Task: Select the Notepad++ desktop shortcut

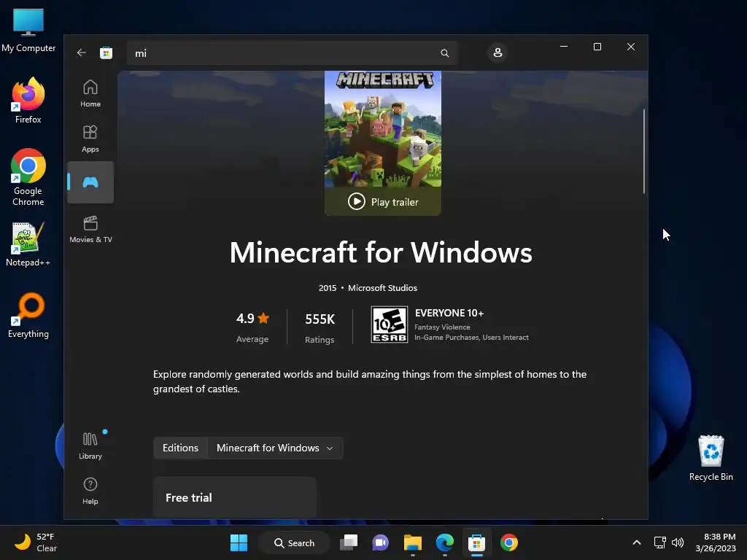Action: tap(28, 244)
